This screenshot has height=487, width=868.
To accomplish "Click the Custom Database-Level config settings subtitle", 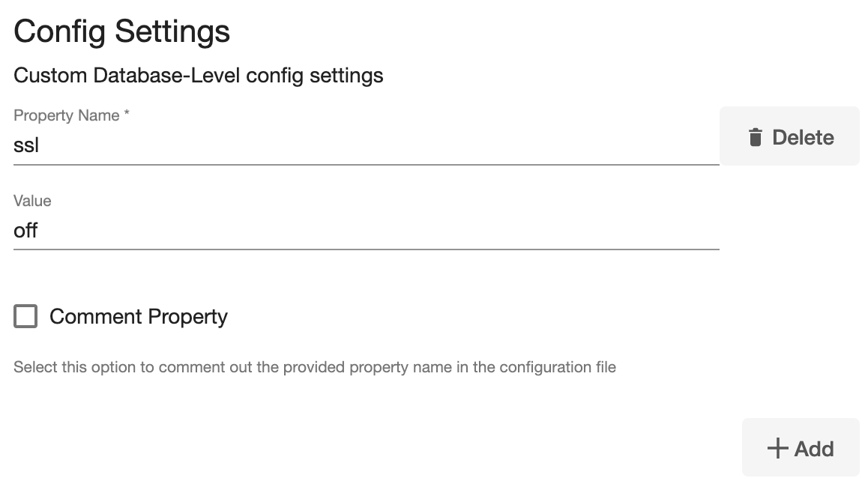I will click(x=199, y=75).
